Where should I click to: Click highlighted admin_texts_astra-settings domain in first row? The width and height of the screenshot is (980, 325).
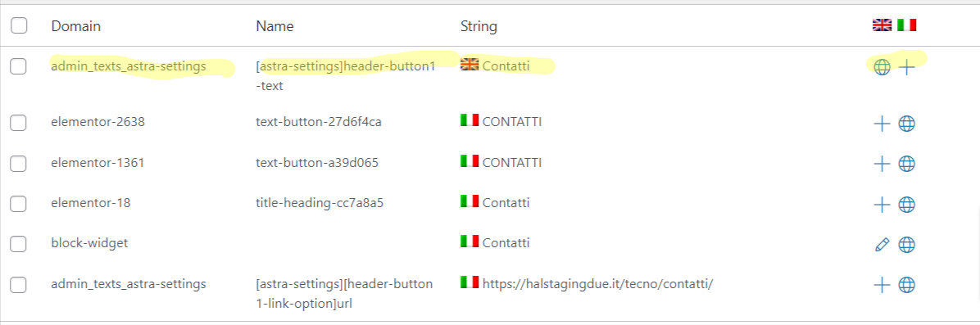[129, 65]
